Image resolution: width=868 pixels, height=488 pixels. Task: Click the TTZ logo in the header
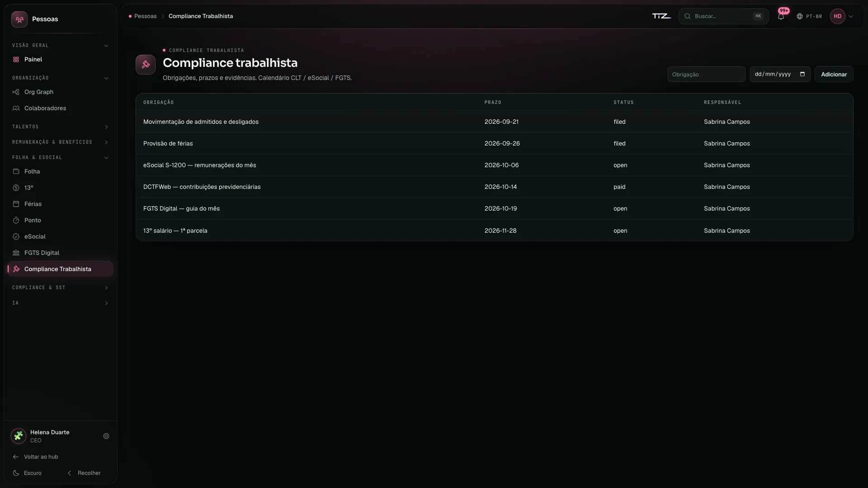[661, 16]
